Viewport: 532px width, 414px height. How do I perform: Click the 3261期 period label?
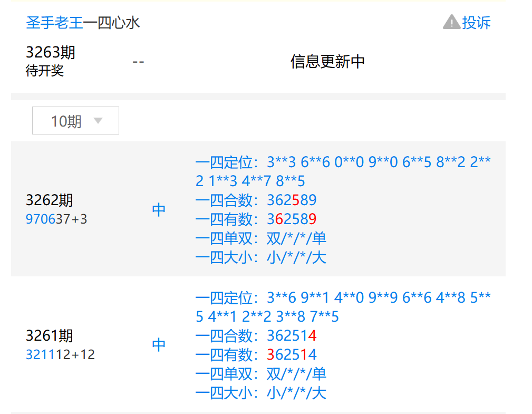pos(50,336)
